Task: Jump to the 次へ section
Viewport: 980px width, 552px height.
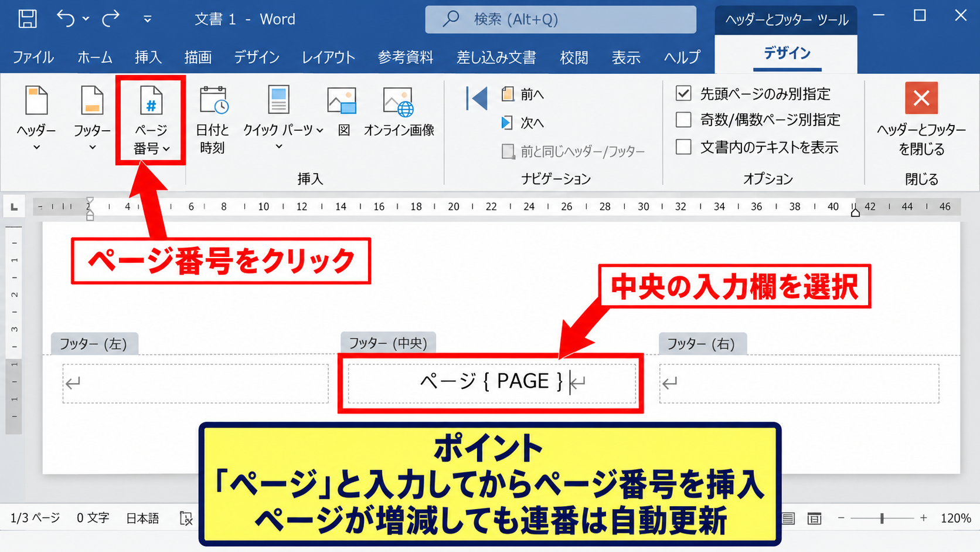Action: [x=523, y=123]
